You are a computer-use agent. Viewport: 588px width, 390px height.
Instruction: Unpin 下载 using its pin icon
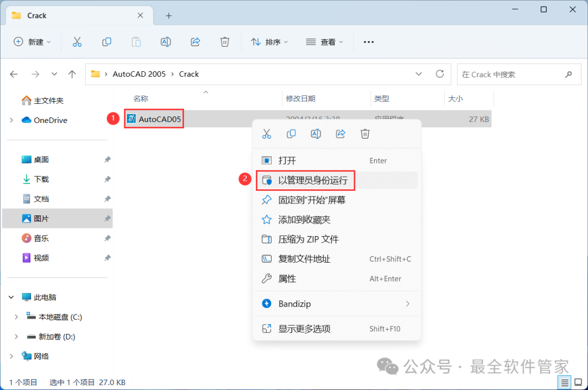click(107, 179)
